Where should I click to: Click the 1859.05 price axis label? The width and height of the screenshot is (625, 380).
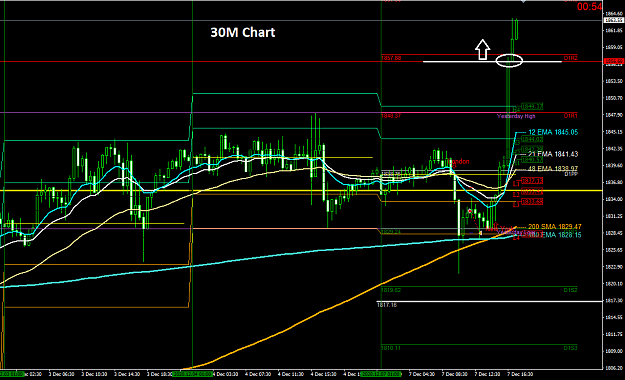(614, 47)
